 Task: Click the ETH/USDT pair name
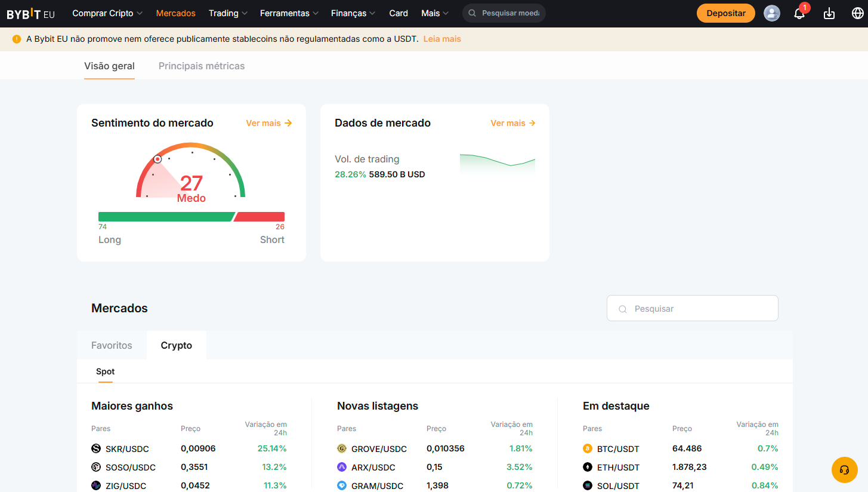tap(618, 468)
